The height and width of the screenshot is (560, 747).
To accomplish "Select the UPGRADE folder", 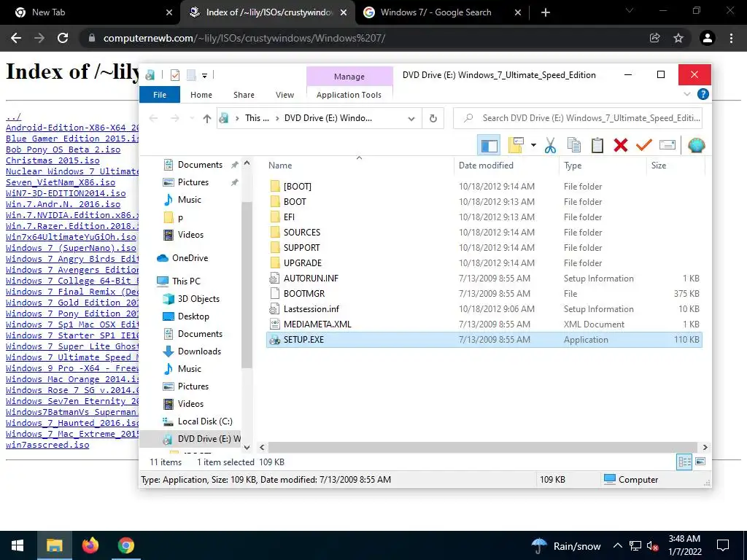I will [303, 262].
